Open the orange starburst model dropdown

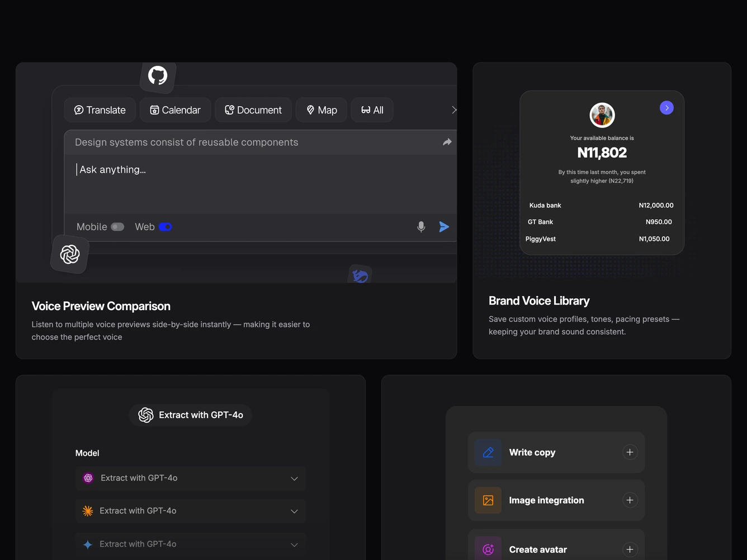click(191, 511)
